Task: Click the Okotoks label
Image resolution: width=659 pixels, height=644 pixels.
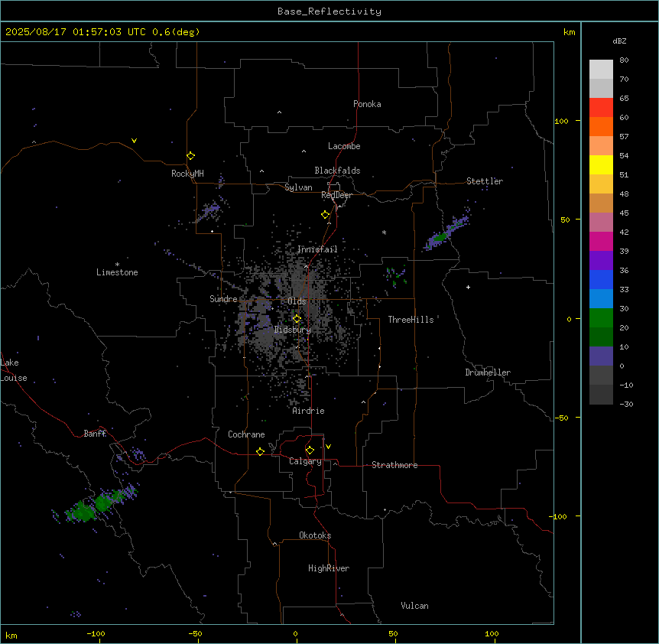Action: [315, 535]
